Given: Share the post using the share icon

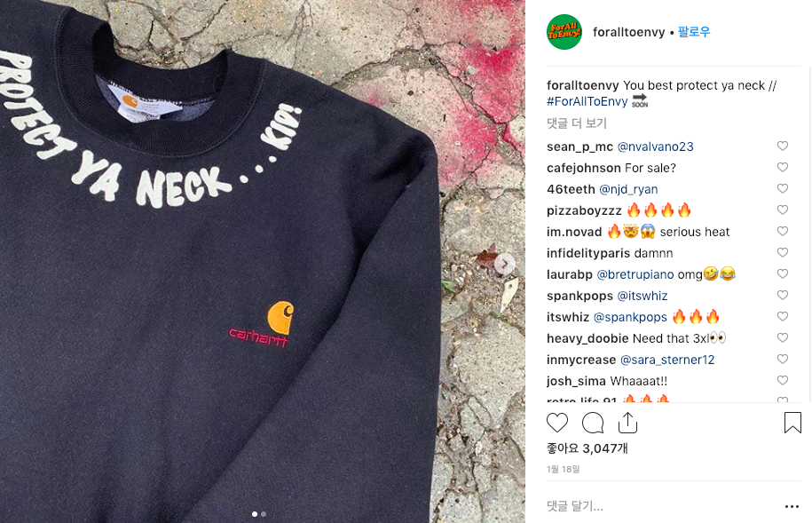Looking at the screenshot, I should (x=627, y=423).
